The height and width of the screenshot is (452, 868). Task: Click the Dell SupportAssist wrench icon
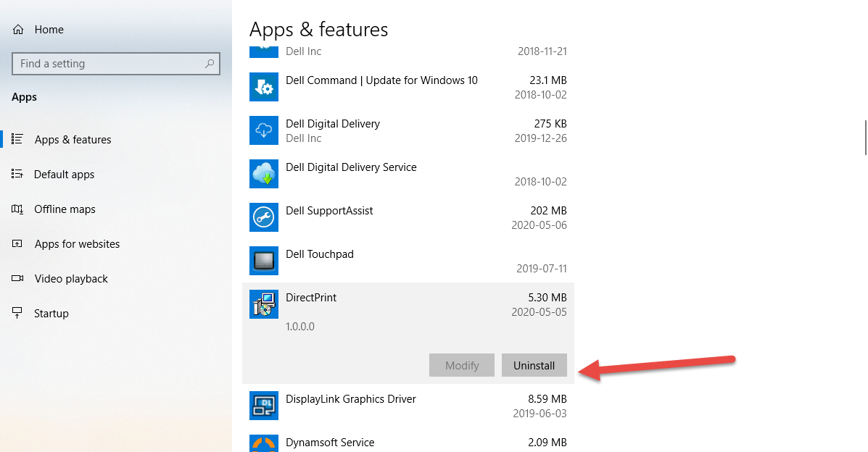[x=263, y=217]
